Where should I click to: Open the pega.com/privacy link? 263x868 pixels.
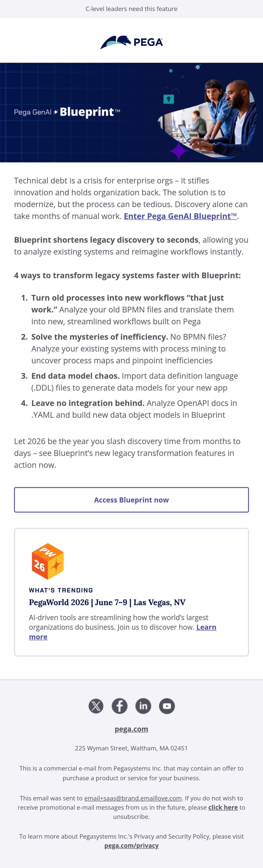131,845
